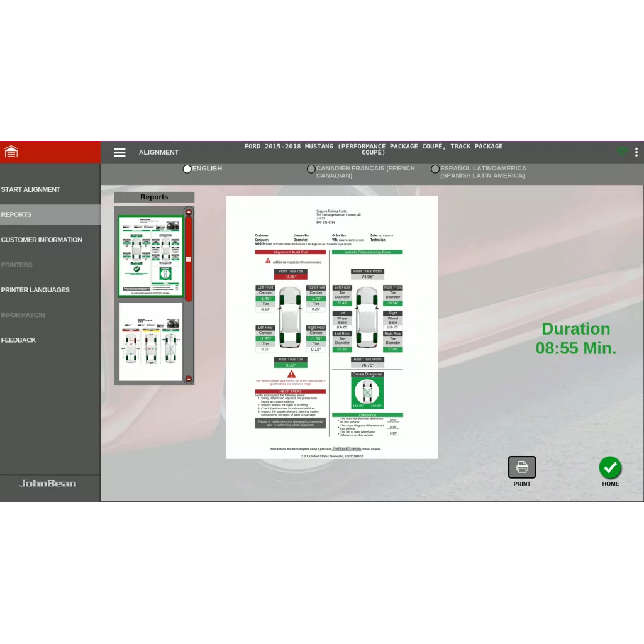Click the large report preview page
The height and width of the screenshot is (644, 644).
[332, 327]
